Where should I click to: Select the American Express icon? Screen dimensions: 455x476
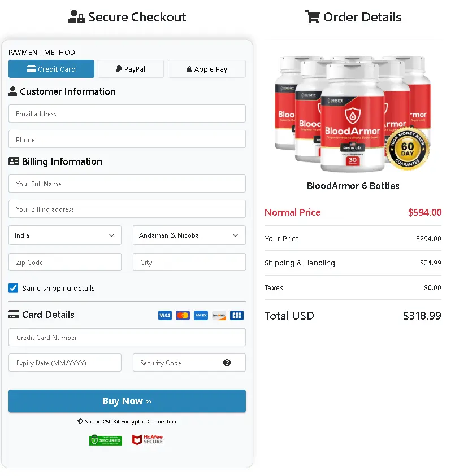click(x=201, y=315)
